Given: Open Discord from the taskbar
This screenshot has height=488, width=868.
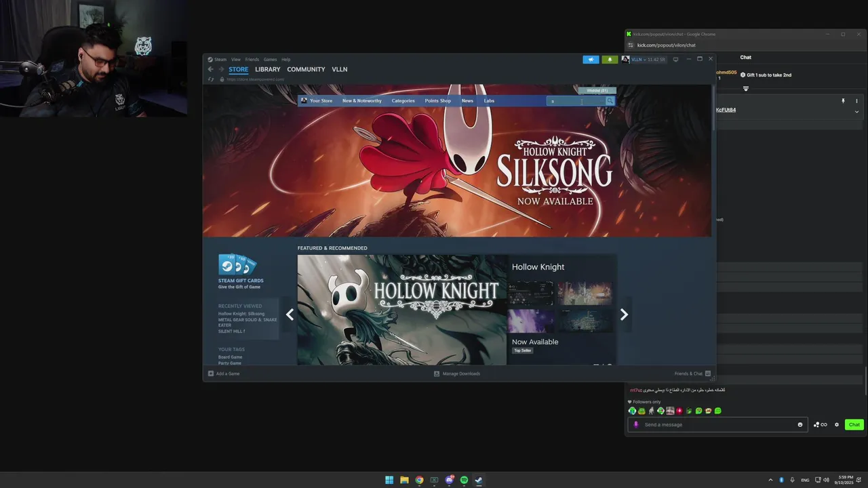Looking at the screenshot, I should pyautogui.click(x=449, y=480).
